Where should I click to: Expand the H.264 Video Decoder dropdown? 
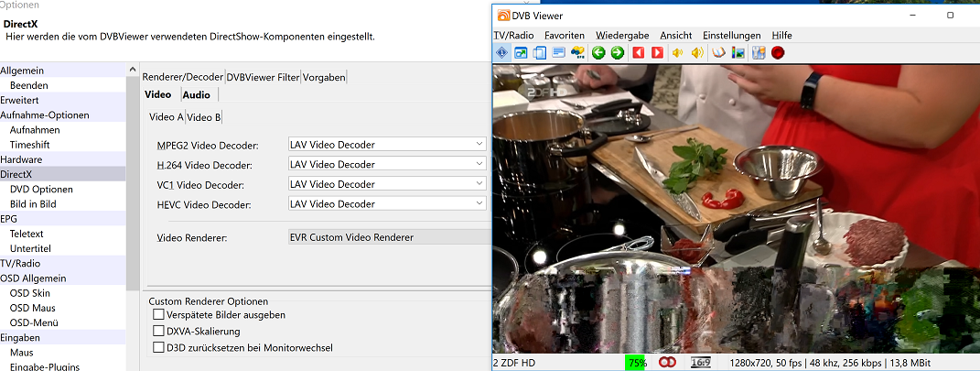point(387,165)
